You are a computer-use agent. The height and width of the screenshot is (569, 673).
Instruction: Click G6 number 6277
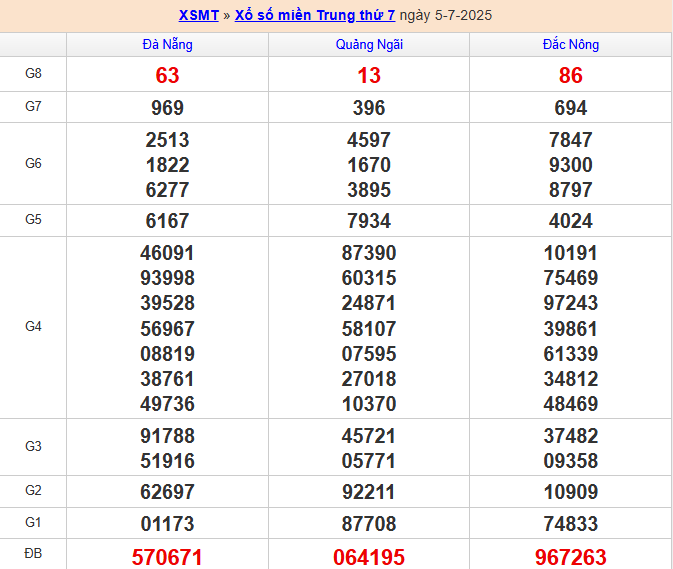[x=167, y=190]
